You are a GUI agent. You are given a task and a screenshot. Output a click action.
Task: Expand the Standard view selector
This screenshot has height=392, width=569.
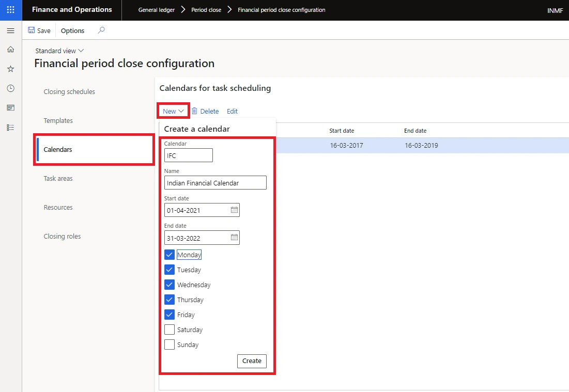click(x=59, y=51)
